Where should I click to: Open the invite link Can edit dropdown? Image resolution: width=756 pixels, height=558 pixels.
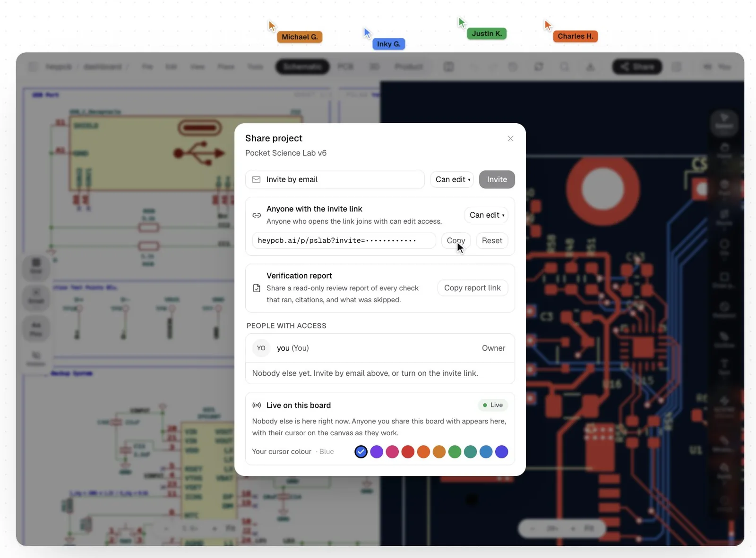[486, 215]
